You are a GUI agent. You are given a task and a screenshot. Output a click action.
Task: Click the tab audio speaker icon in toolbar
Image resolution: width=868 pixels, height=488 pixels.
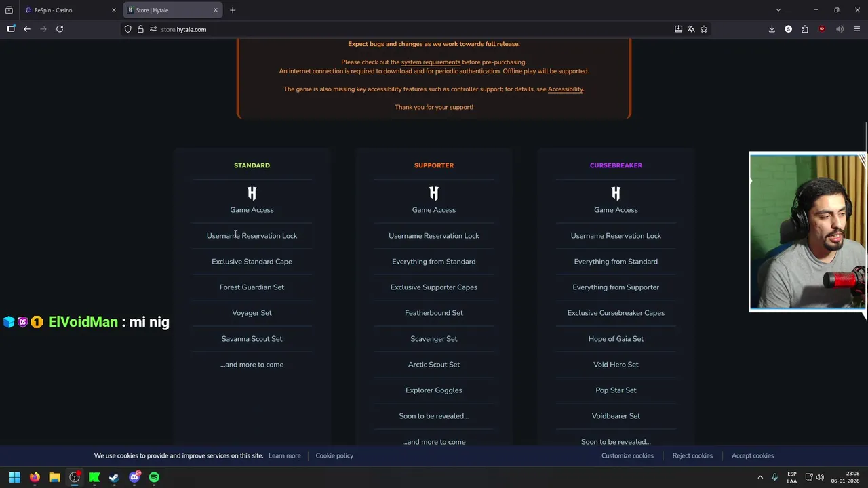[x=840, y=29]
